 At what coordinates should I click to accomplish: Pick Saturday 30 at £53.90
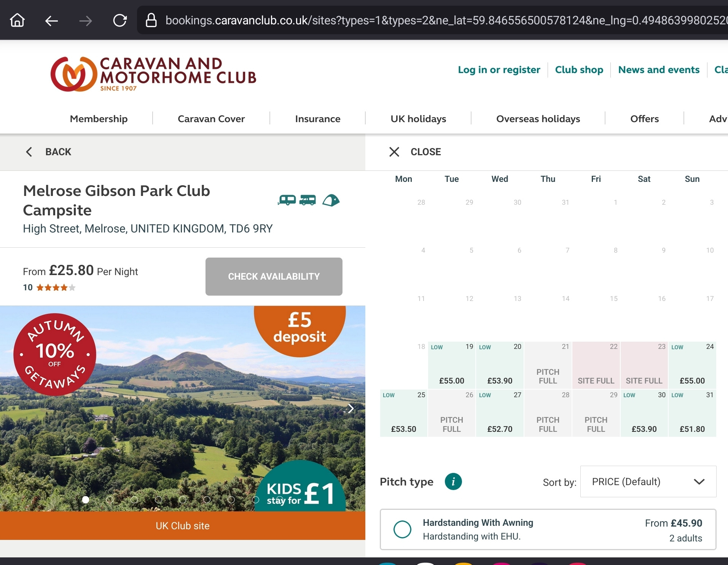(644, 413)
